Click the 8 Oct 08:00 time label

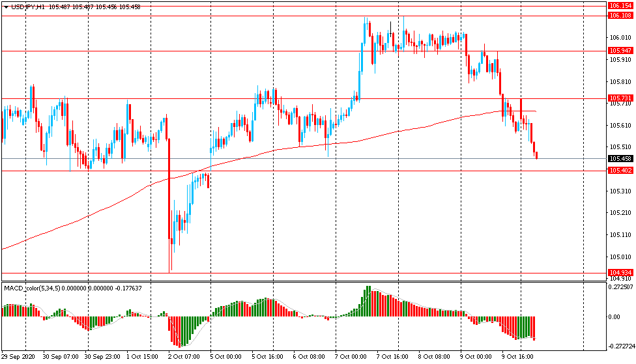coord(434,357)
